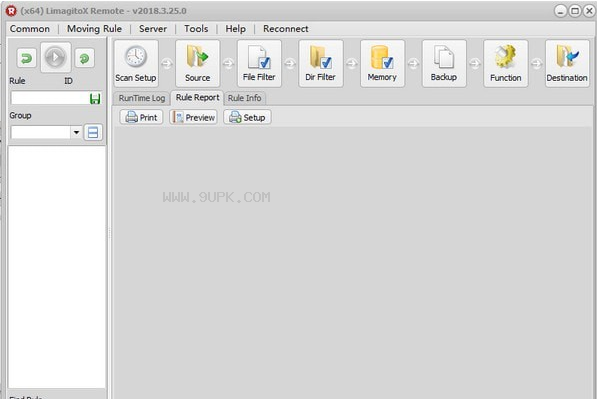Screen dimensions: 597x399
Task: Click the blue list button beside Group
Action: pyautogui.click(x=93, y=132)
